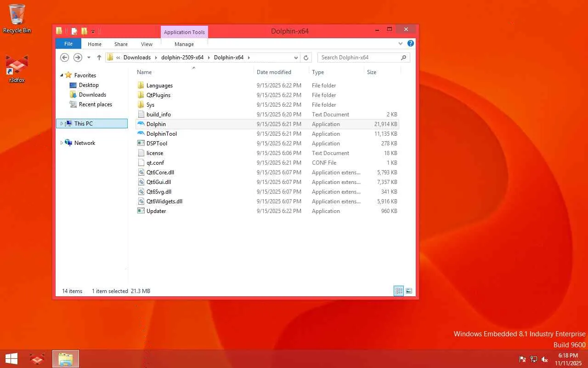Click the network tray icon
588x368 pixels.
point(534,359)
